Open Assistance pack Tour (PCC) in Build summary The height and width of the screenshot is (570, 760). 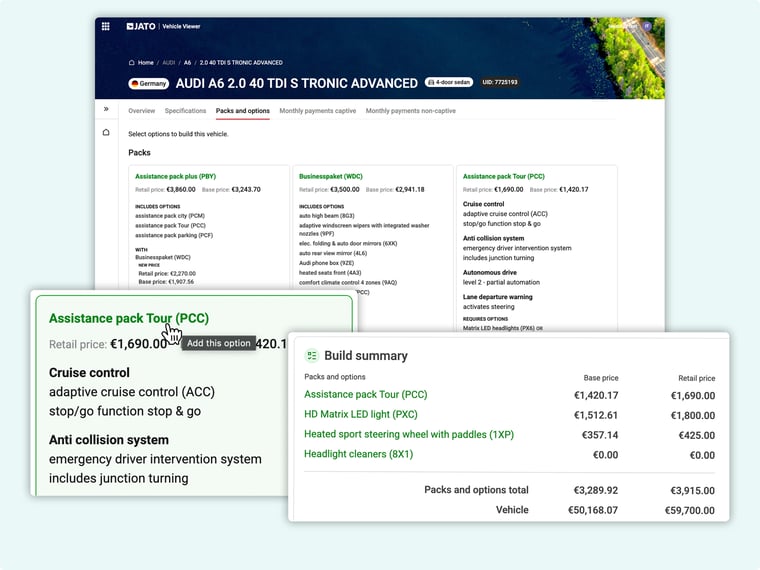point(365,395)
